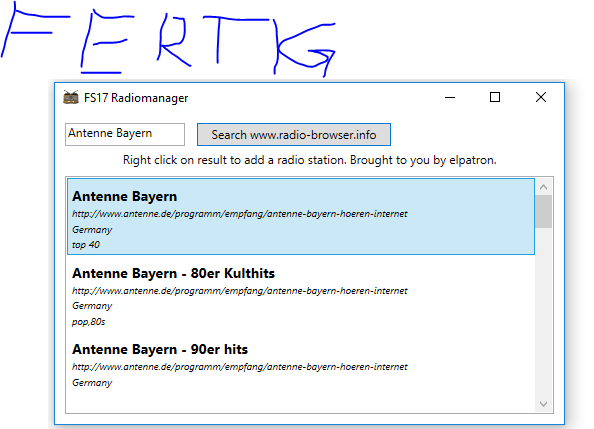Viewport: 594px width, 429px height.
Task: Click the results list scrollbar thumb
Action: [x=544, y=211]
